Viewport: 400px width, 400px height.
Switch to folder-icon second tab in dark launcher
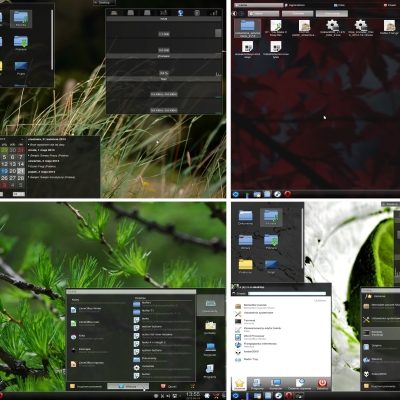[x=210, y=327]
